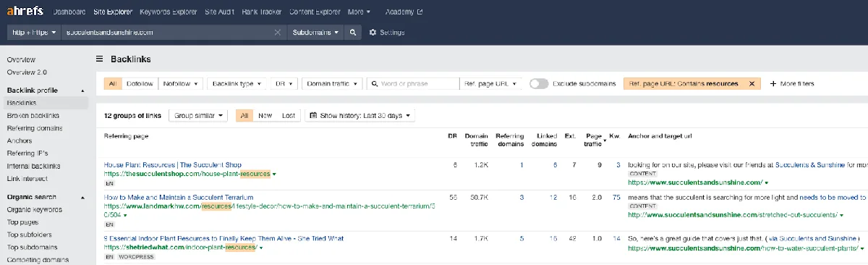Open the Ref. page URL dropdown
This screenshot has width=868, height=265.
pos(491,84)
